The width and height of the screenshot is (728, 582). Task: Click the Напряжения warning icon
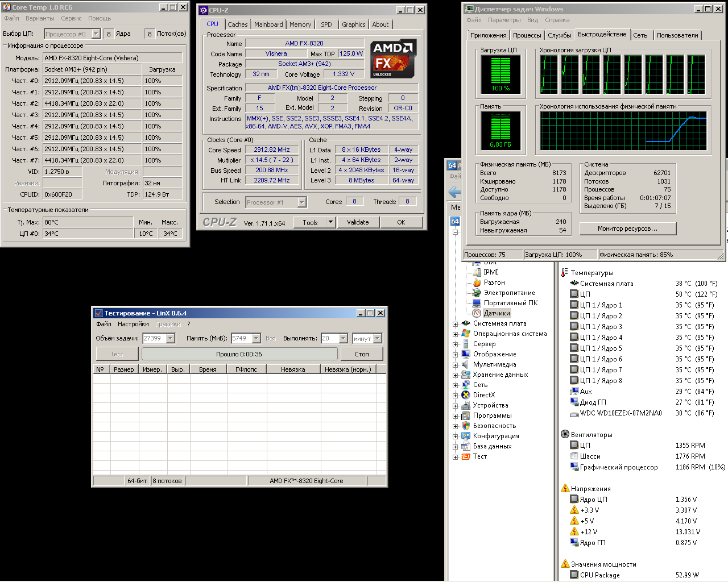565,488
